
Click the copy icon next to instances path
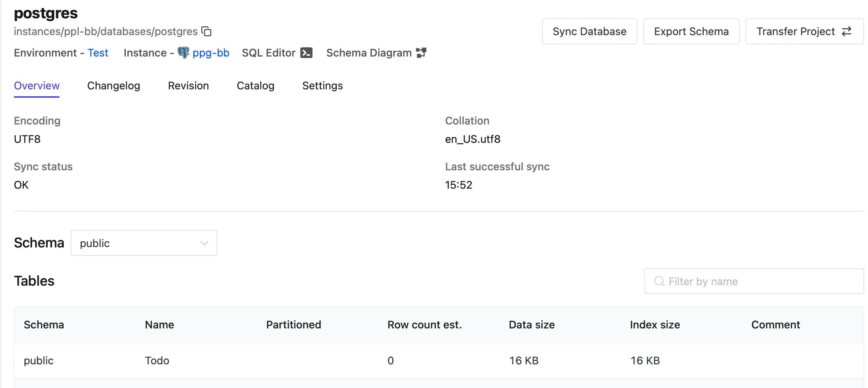pyautogui.click(x=206, y=31)
